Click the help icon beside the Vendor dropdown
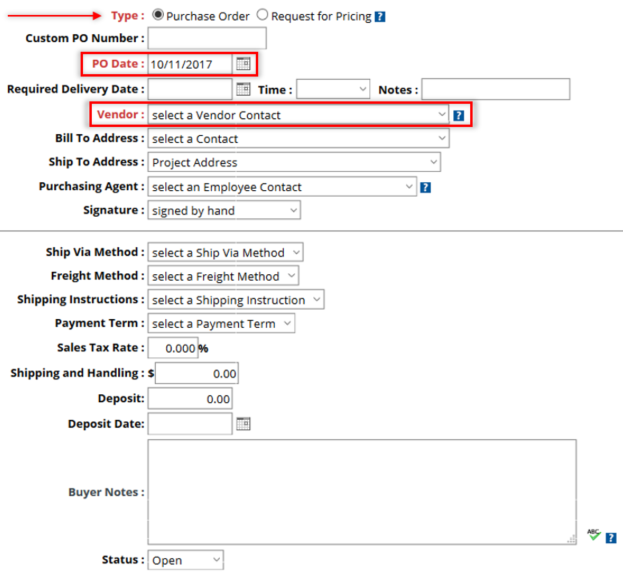Screen dimensions: 623x576 click(459, 115)
